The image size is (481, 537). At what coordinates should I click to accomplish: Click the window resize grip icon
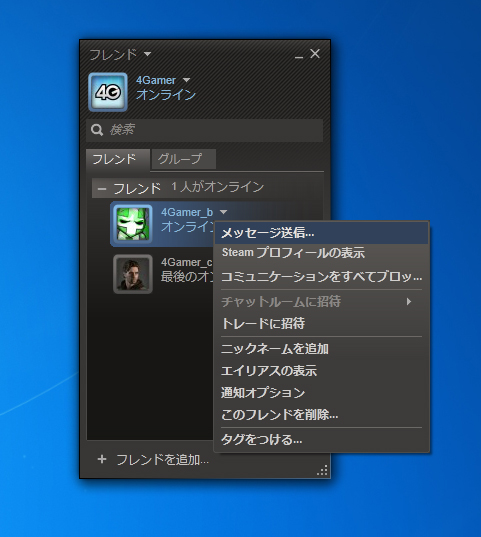click(322, 471)
